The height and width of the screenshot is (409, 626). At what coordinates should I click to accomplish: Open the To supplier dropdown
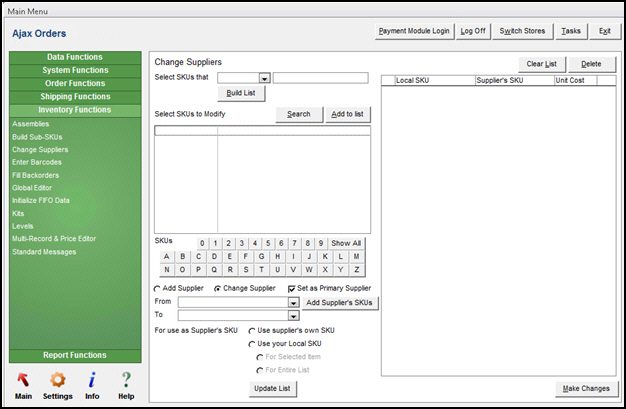(x=293, y=316)
